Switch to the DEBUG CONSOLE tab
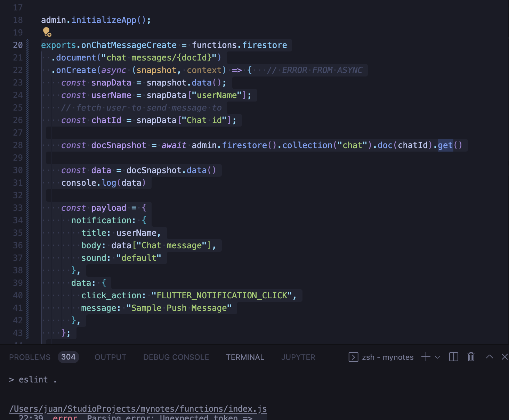The image size is (509, 420). 176,357
